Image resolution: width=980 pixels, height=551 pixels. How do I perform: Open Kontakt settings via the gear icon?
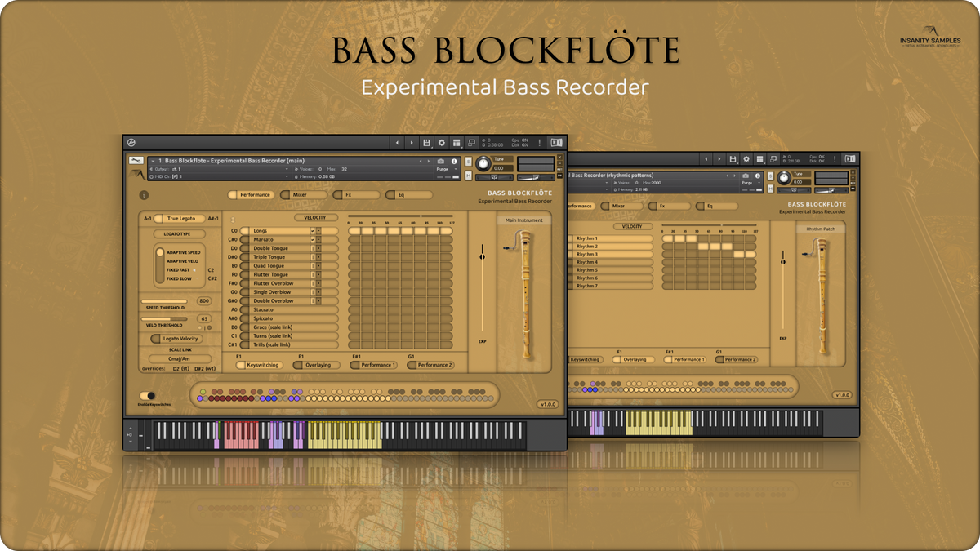(442, 142)
